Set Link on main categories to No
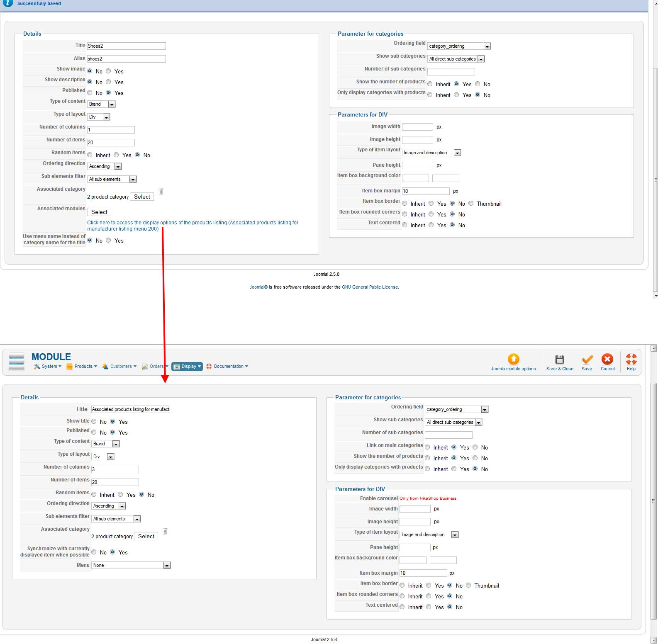 pyautogui.click(x=475, y=447)
